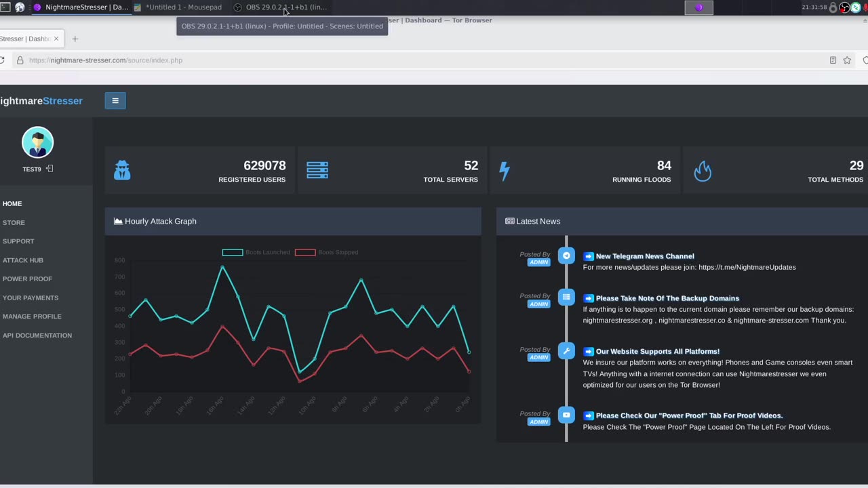Toggle the Boots Stopped legend series
Viewport: 868px width, 488px height.
click(327, 252)
